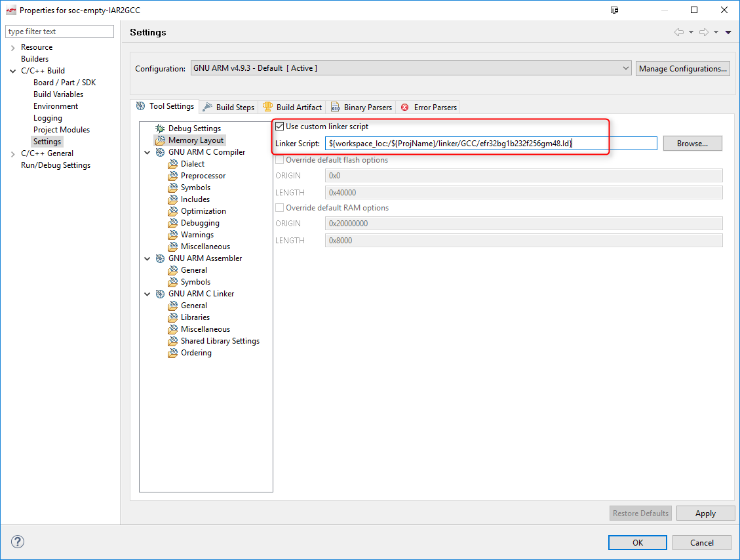The image size is (740, 560).
Task: Click the help question mark icon
Action: click(18, 542)
